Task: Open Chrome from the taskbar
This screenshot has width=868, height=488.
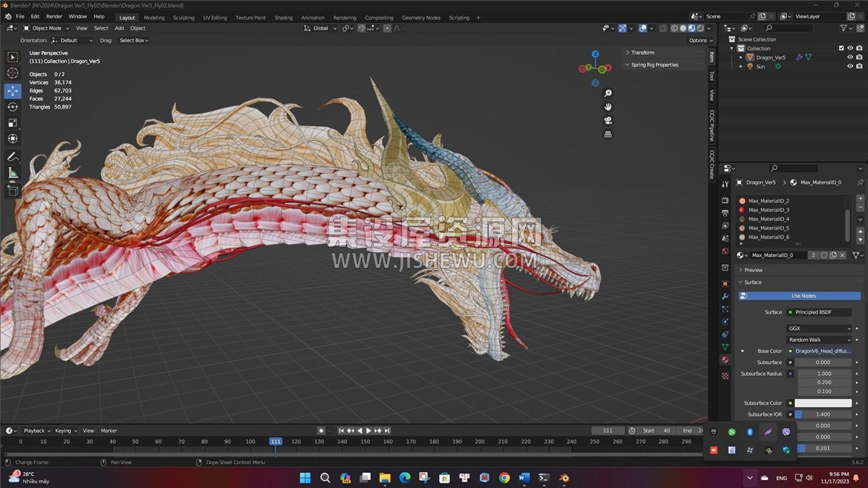Action: [x=503, y=478]
